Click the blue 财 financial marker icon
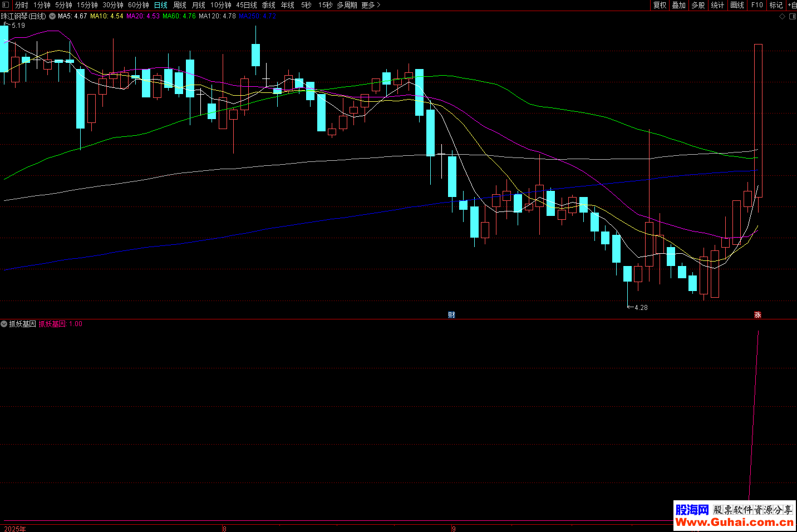 tap(451, 314)
